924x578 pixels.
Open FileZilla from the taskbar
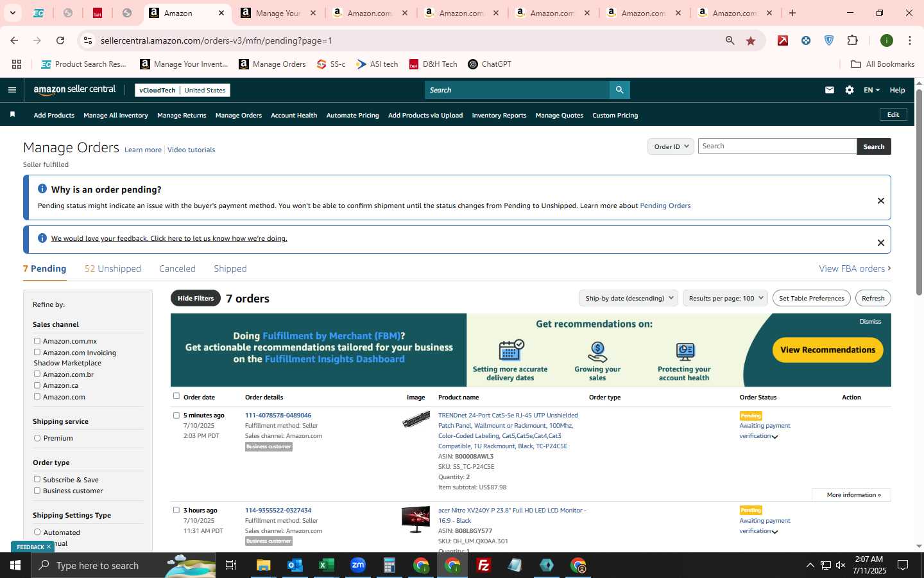(484, 565)
